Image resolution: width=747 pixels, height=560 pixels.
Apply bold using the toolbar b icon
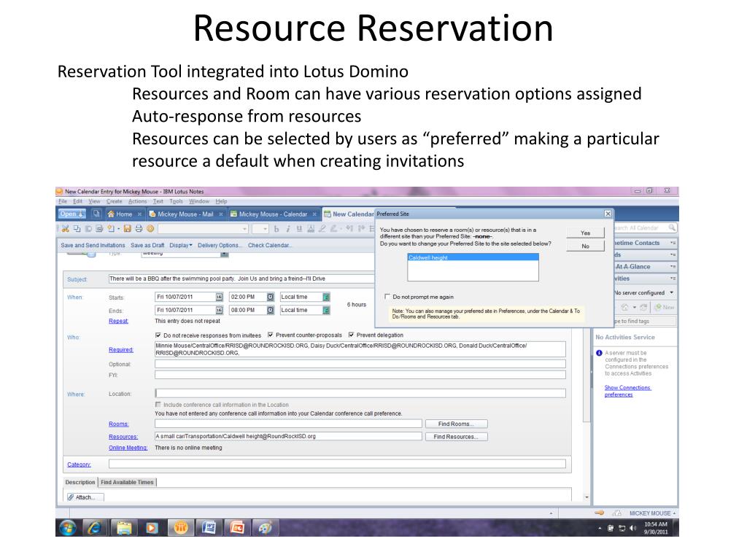click(276, 229)
